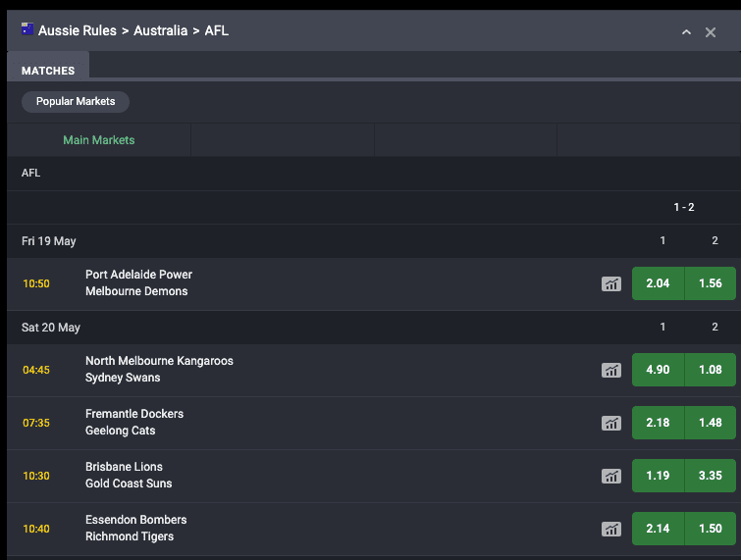The height and width of the screenshot is (560, 741).
Task: Bet on Port Adelaide Power at 2.04
Action: click(x=658, y=283)
